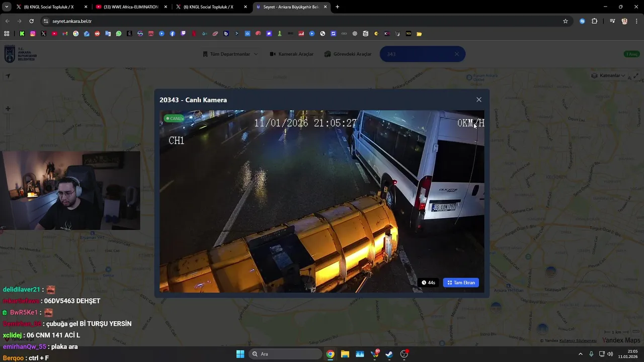Show hidden tray icons chevron
644x362 pixels.
pyautogui.click(x=580, y=354)
